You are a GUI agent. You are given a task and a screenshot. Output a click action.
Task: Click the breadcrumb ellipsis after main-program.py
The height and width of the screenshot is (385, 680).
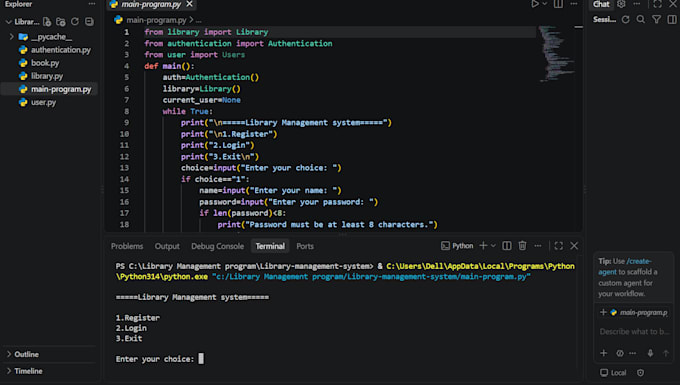198,20
